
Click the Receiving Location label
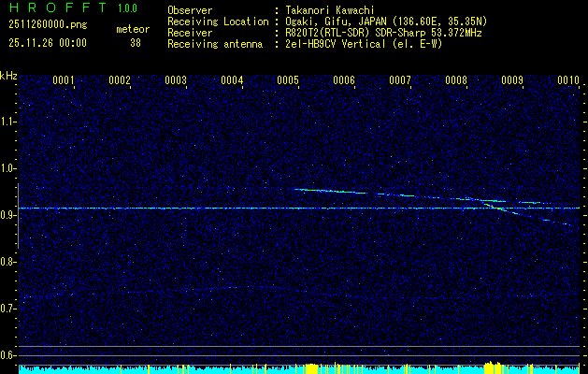(x=218, y=22)
